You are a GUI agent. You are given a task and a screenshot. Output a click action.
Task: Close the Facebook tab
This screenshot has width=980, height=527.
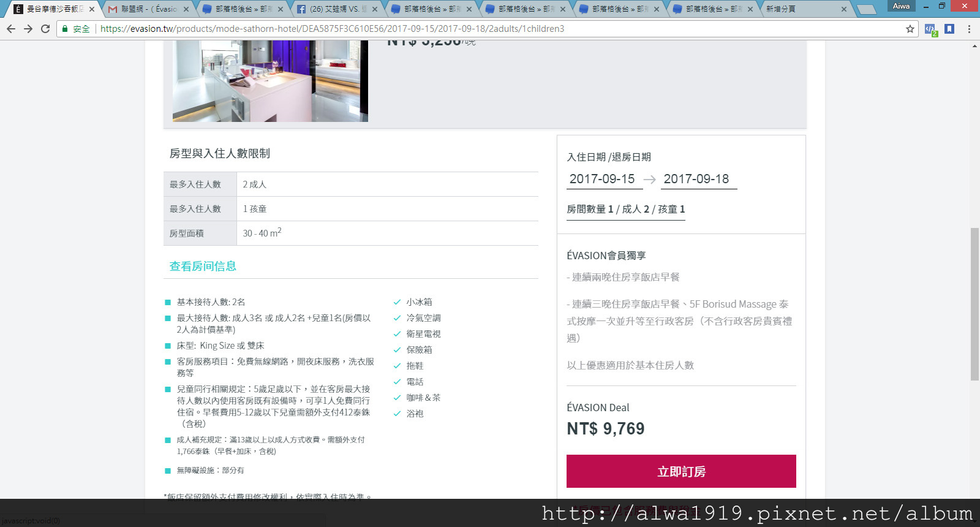pos(375,9)
